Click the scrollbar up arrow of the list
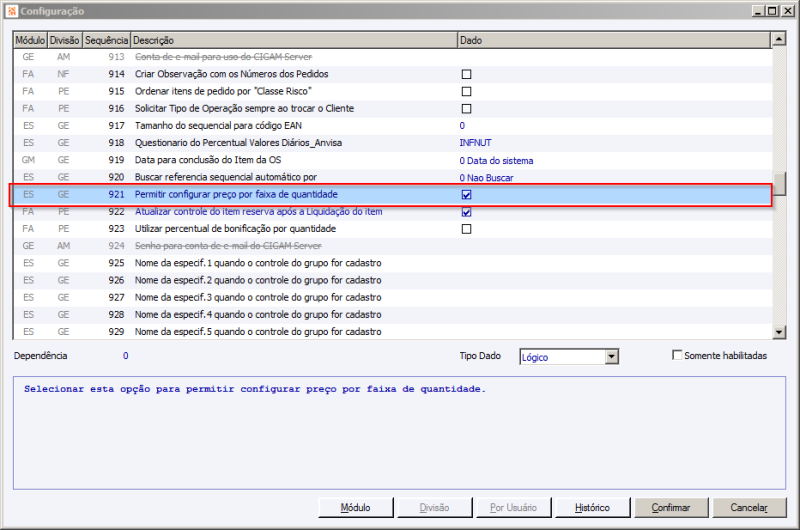This screenshot has width=800, height=530. tap(779, 39)
